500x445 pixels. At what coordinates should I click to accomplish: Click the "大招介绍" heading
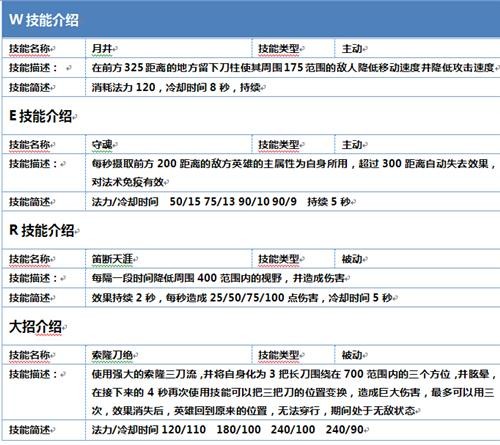click(35, 327)
